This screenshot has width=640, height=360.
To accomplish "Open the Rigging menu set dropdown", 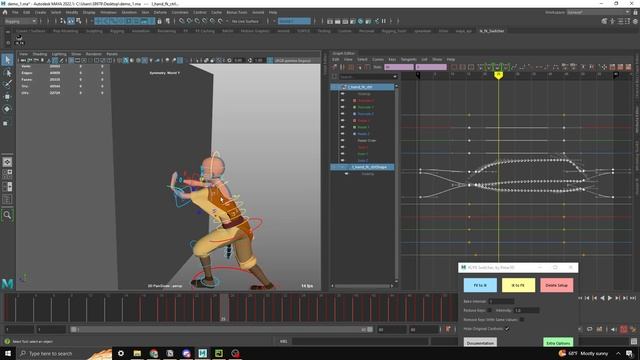I will tap(20, 21).
